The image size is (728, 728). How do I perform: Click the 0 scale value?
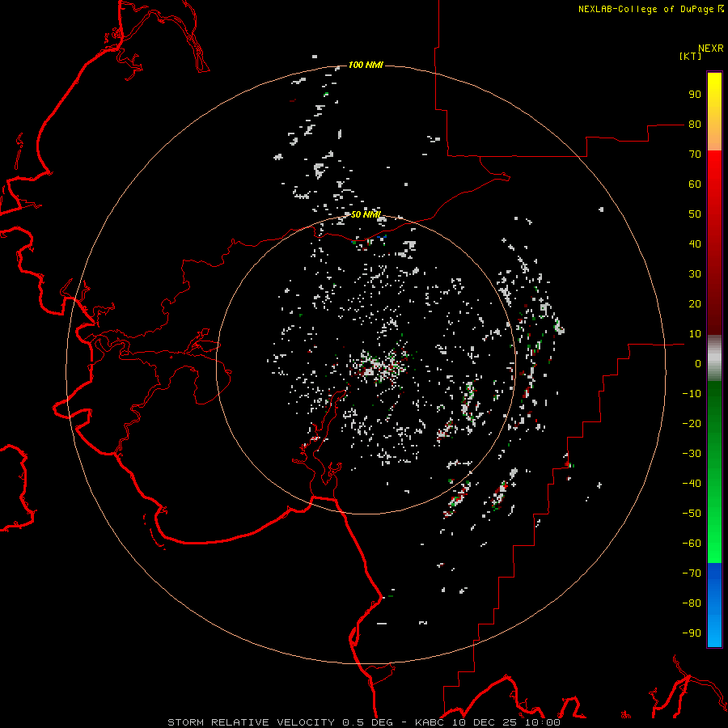tap(698, 364)
